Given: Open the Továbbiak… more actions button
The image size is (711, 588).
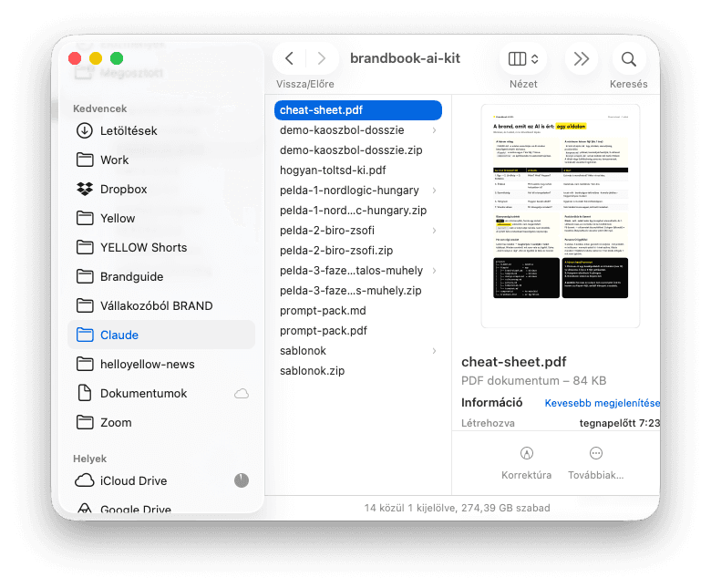Looking at the screenshot, I should 596,463.
